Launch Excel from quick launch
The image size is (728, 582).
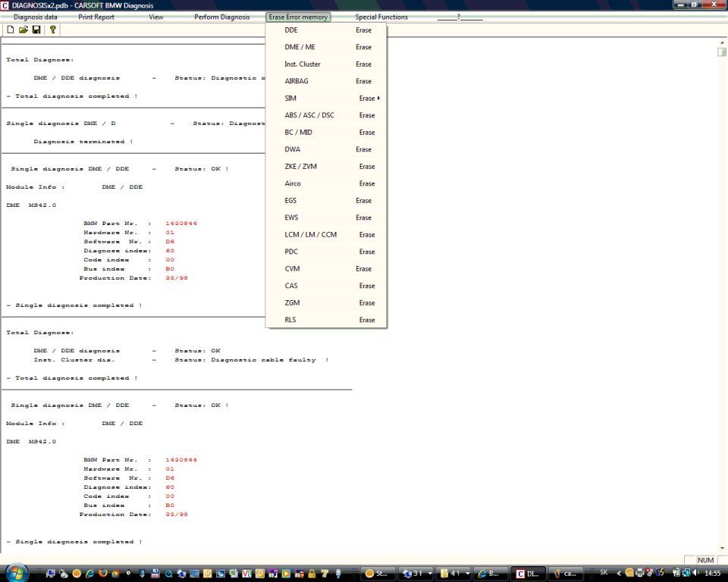click(x=234, y=574)
